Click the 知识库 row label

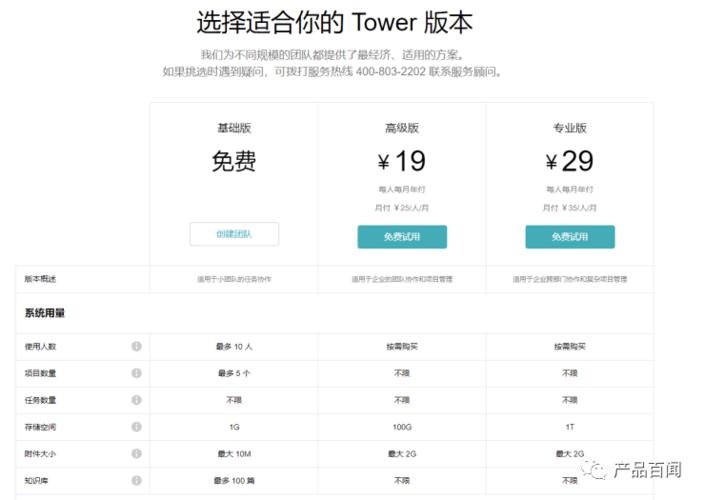pyautogui.click(x=36, y=481)
